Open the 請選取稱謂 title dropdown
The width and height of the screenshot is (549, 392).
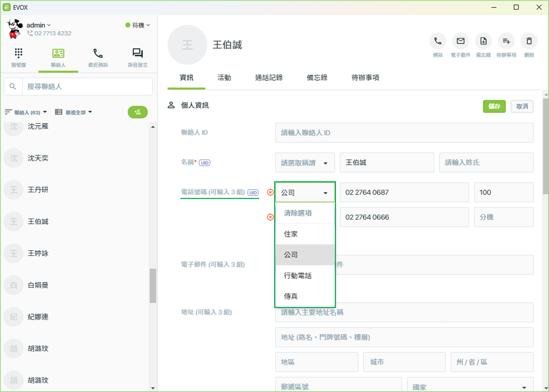tap(305, 162)
